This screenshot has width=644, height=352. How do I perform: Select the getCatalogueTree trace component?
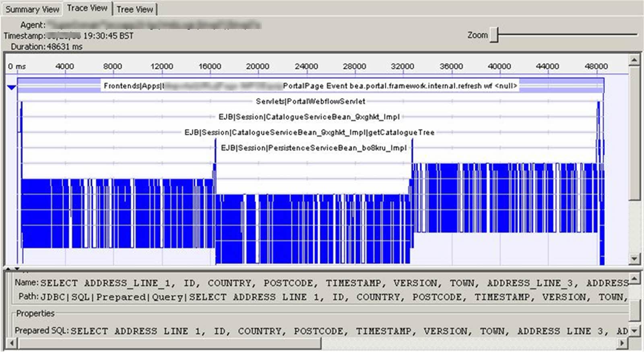click(x=309, y=133)
